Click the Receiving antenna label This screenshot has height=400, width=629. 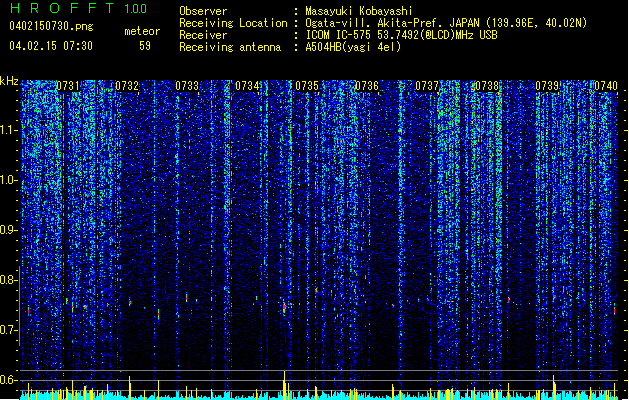pos(230,47)
